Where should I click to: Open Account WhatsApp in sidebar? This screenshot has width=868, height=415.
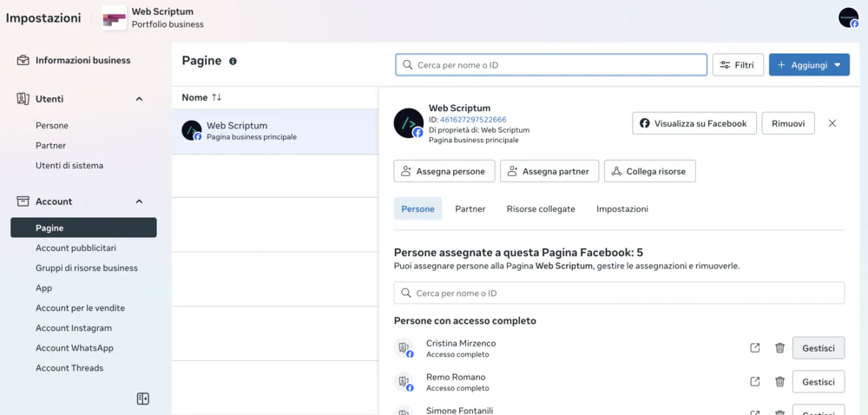click(74, 348)
